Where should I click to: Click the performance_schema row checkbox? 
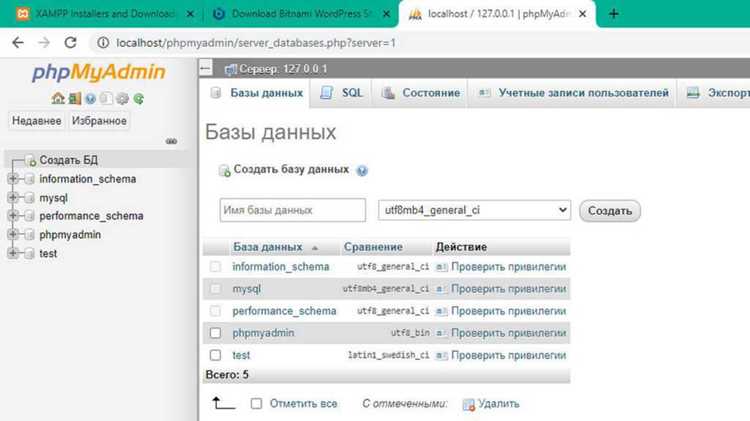[x=215, y=311]
